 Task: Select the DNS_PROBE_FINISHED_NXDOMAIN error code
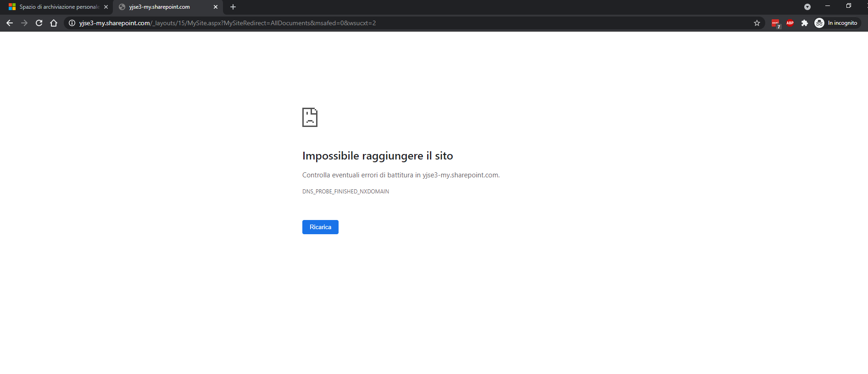345,192
